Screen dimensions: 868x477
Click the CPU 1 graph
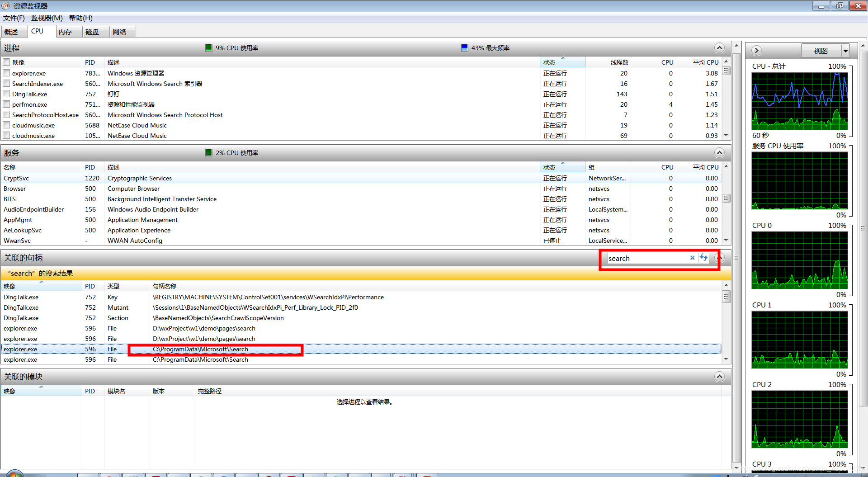point(799,340)
